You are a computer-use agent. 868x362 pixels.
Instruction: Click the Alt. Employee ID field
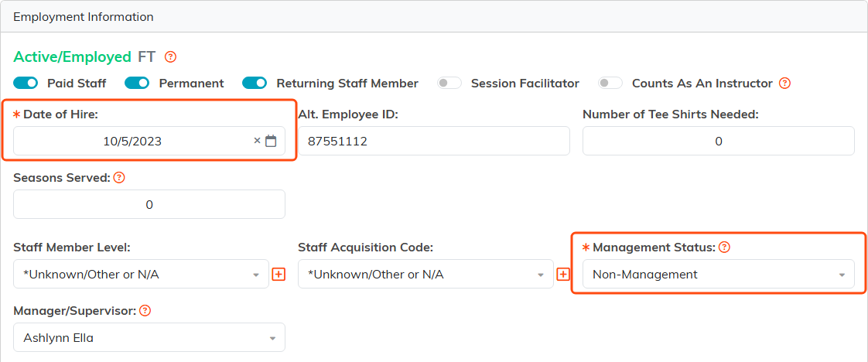[x=434, y=141]
